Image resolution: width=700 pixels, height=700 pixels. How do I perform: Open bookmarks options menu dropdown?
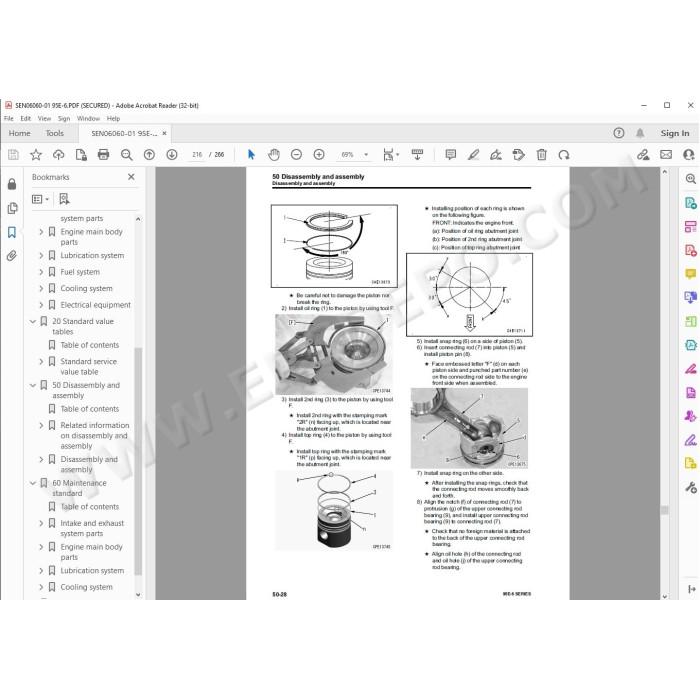coord(40,199)
